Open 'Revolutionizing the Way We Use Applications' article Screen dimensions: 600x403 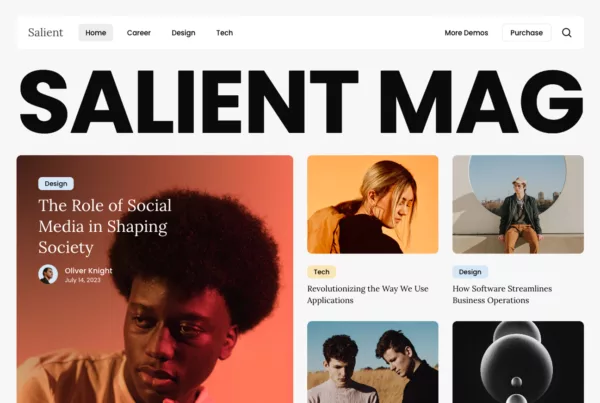coord(368,294)
